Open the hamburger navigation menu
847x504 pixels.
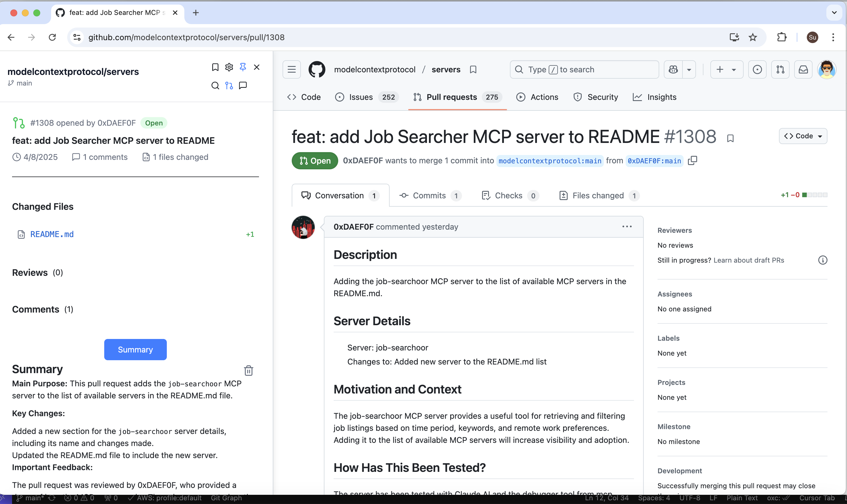291,70
